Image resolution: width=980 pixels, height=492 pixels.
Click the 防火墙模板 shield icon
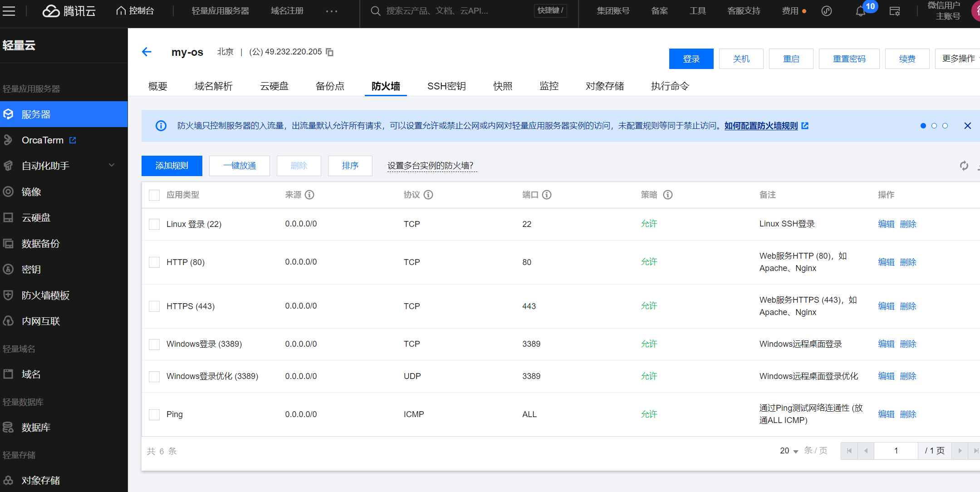pyautogui.click(x=8, y=295)
